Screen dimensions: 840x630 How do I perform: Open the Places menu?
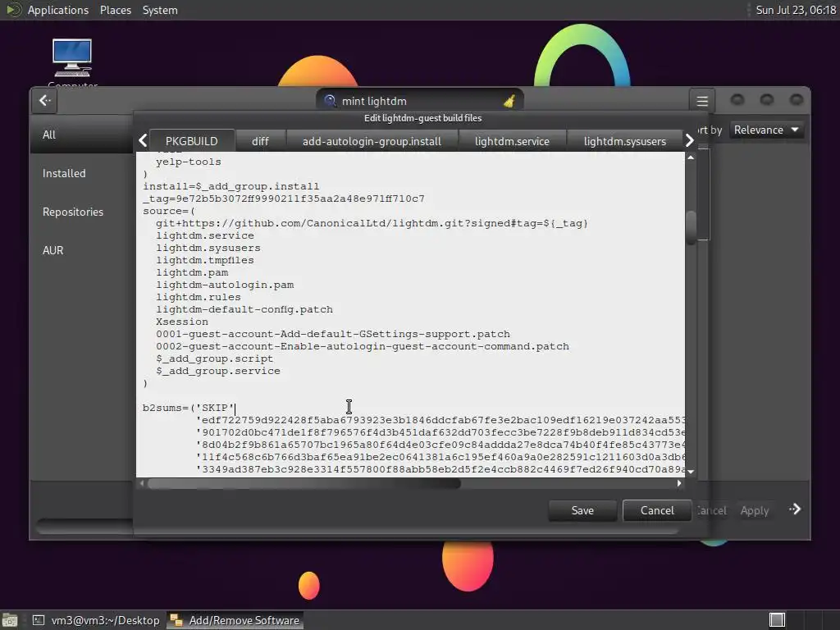(115, 10)
